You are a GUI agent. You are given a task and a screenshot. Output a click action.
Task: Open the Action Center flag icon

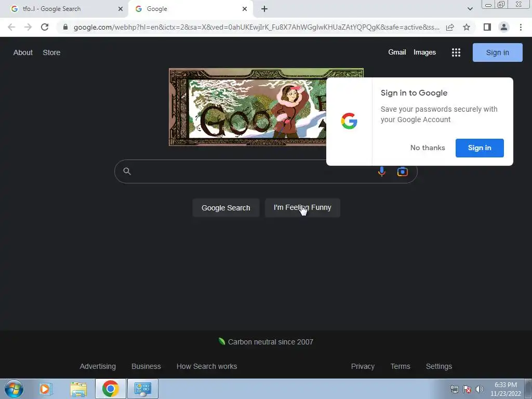[467, 389]
